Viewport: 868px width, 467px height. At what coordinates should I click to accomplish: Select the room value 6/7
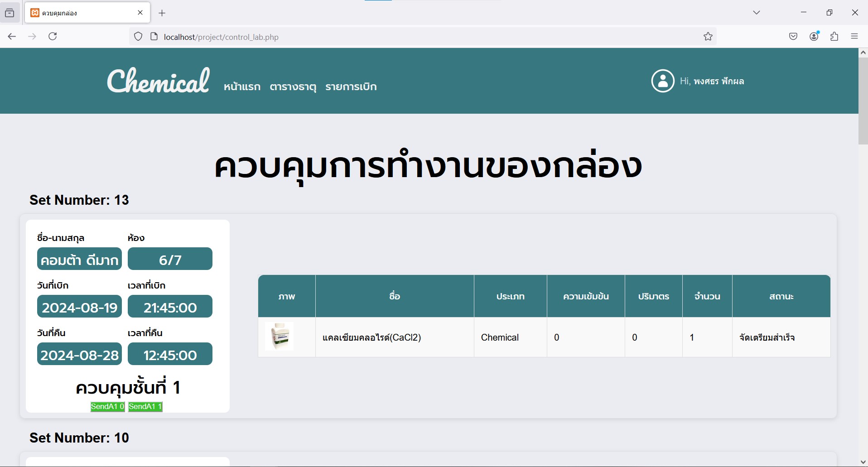pyautogui.click(x=170, y=259)
